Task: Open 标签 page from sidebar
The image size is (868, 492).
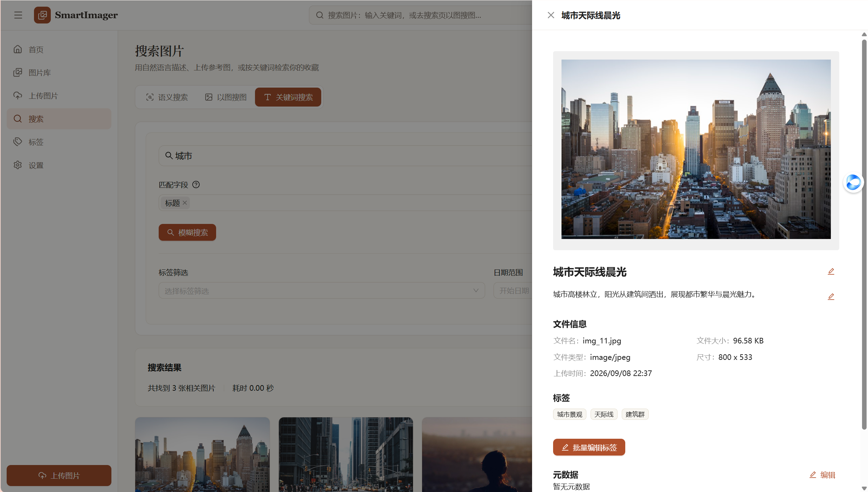Action: tap(59, 142)
